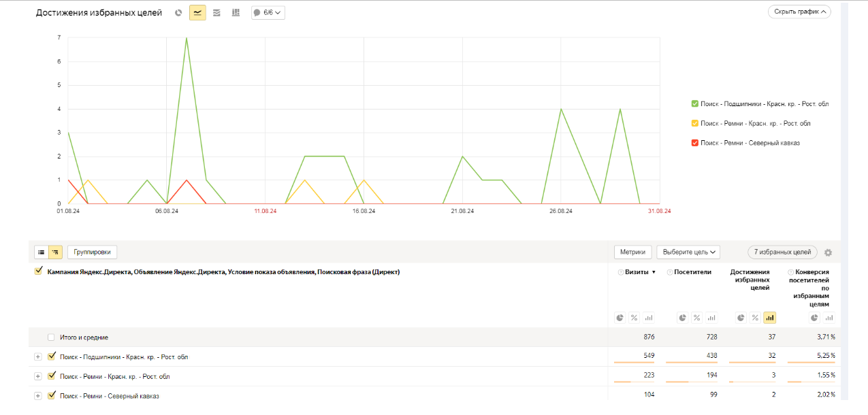Image resolution: width=868 pixels, height=415 pixels.
Task: Open the 6/6 annotations dropdown
Action: [x=268, y=12]
